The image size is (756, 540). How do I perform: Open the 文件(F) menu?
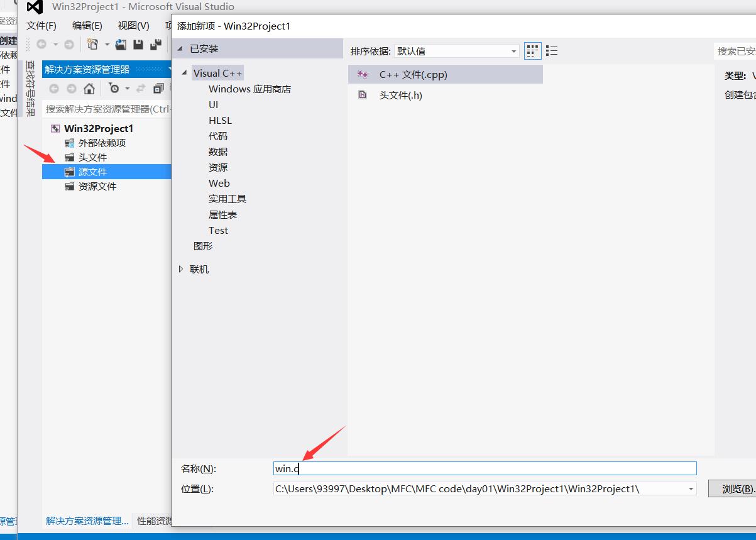pos(41,25)
